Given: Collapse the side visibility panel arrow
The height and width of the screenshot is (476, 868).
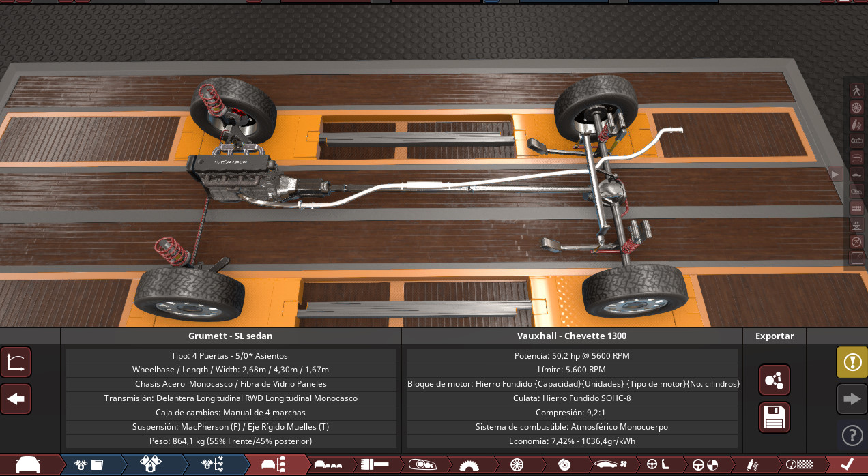Looking at the screenshot, I should coord(836,174).
